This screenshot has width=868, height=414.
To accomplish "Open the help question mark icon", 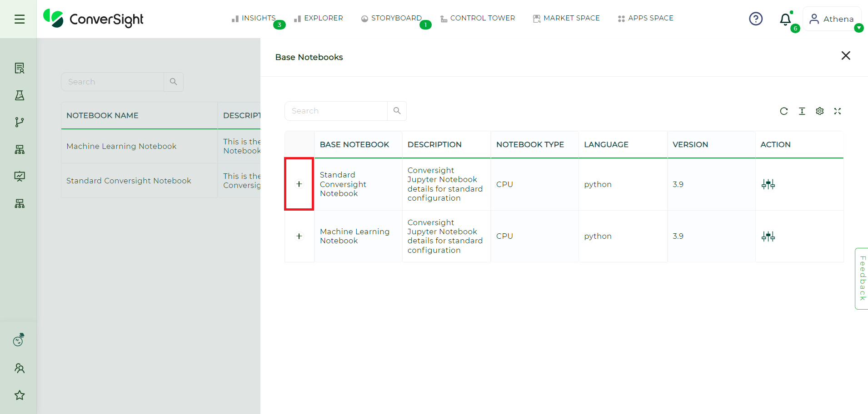I will (x=756, y=19).
